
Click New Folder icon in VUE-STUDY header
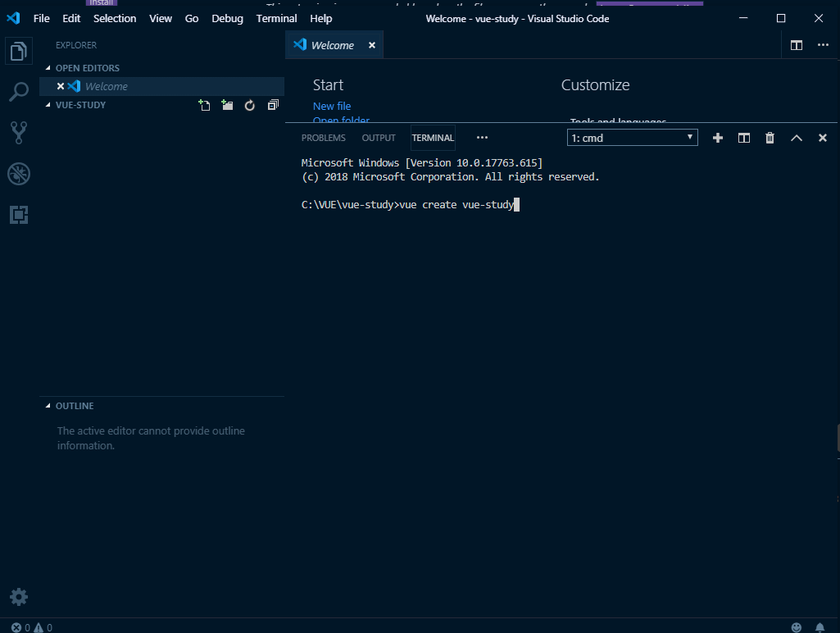(x=227, y=105)
